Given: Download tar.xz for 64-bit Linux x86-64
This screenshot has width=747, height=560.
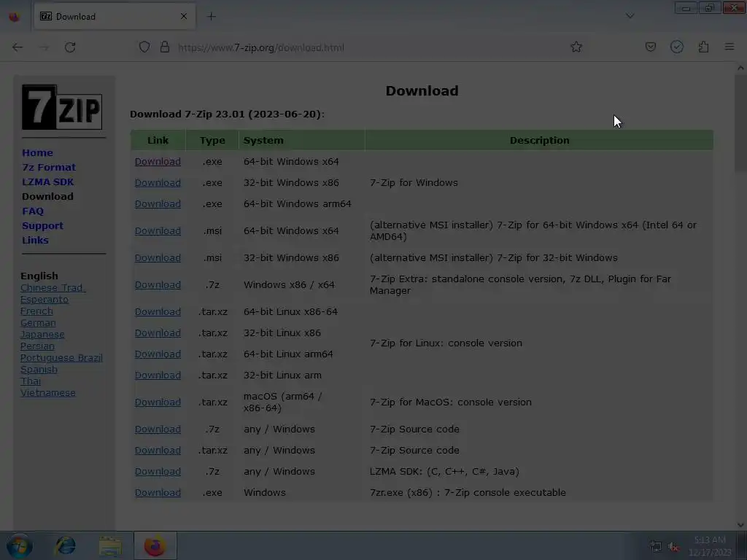Looking at the screenshot, I should (x=158, y=312).
